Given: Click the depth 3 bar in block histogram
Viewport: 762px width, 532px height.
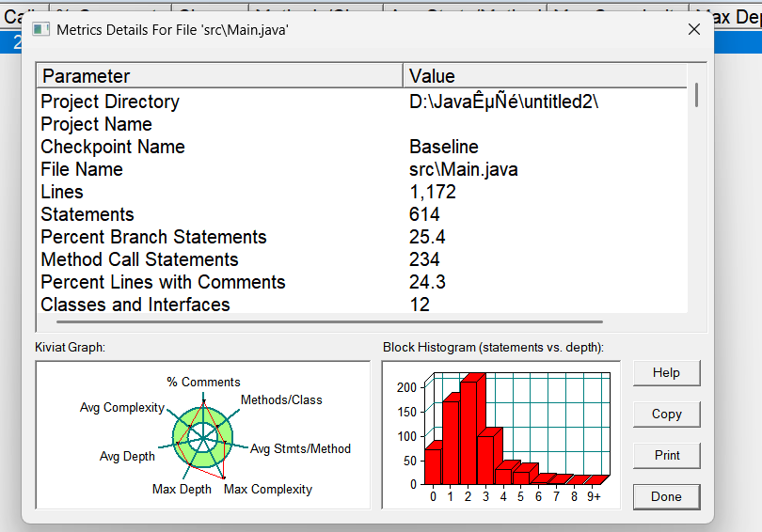Looking at the screenshot, I should tap(486, 459).
